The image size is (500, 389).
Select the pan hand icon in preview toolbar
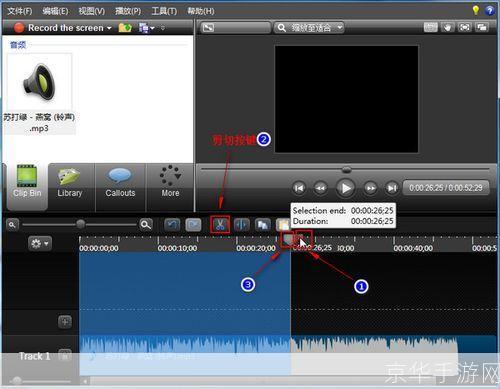click(448, 27)
